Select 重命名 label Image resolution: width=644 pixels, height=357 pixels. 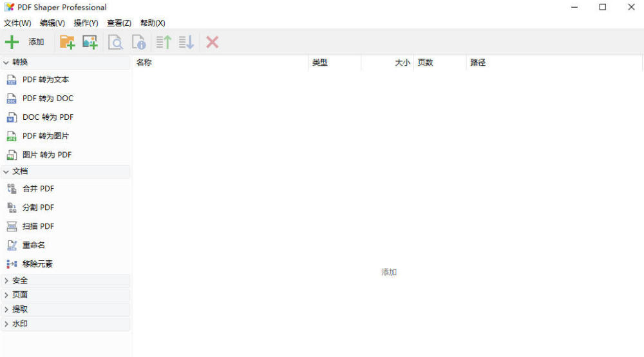[33, 246]
